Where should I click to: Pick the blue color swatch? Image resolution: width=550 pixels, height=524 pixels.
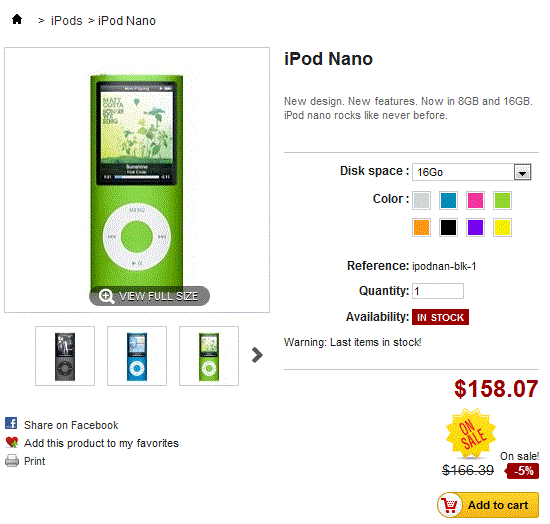click(x=448, y=201)
